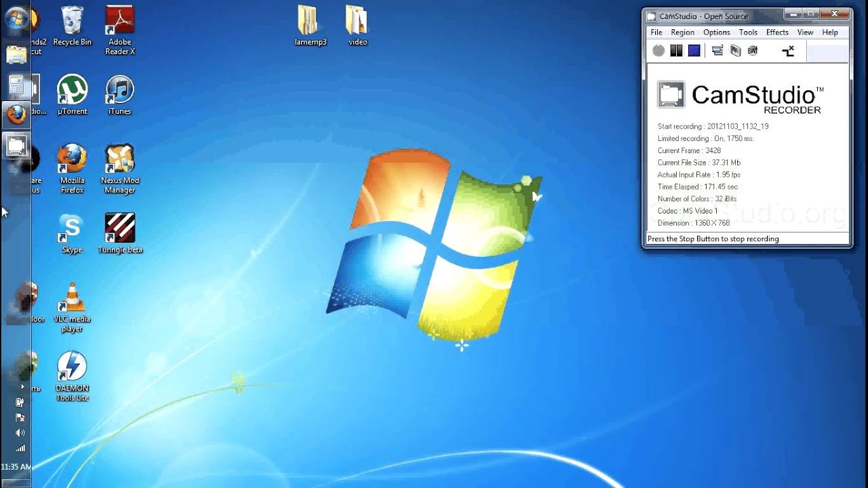Click the 'Current File Size : 37.31 Mb' line

coord(698,163)
